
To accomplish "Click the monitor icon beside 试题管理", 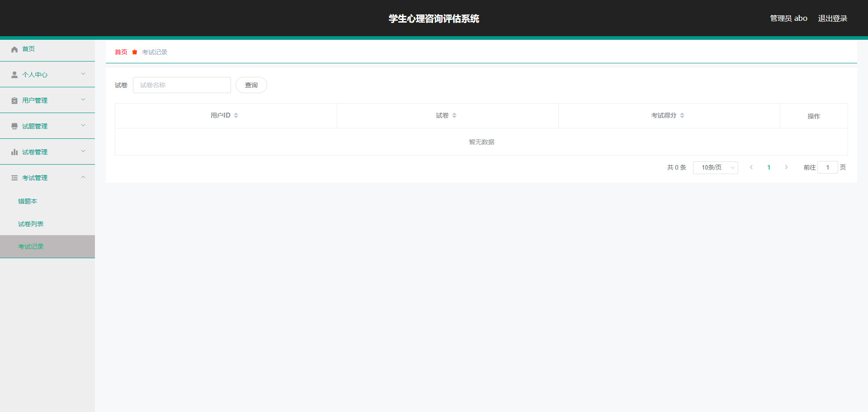I will click(14, 126).
